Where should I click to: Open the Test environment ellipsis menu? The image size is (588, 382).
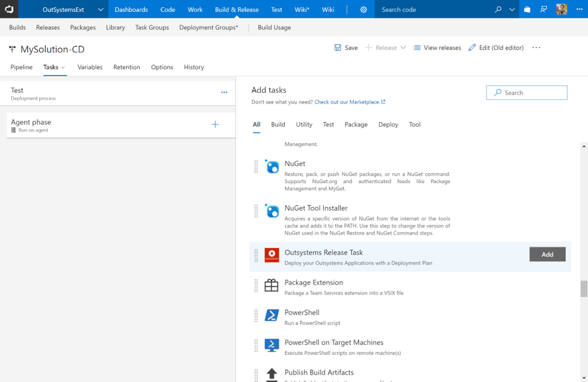pyautogui.click(x=224, y=92)
